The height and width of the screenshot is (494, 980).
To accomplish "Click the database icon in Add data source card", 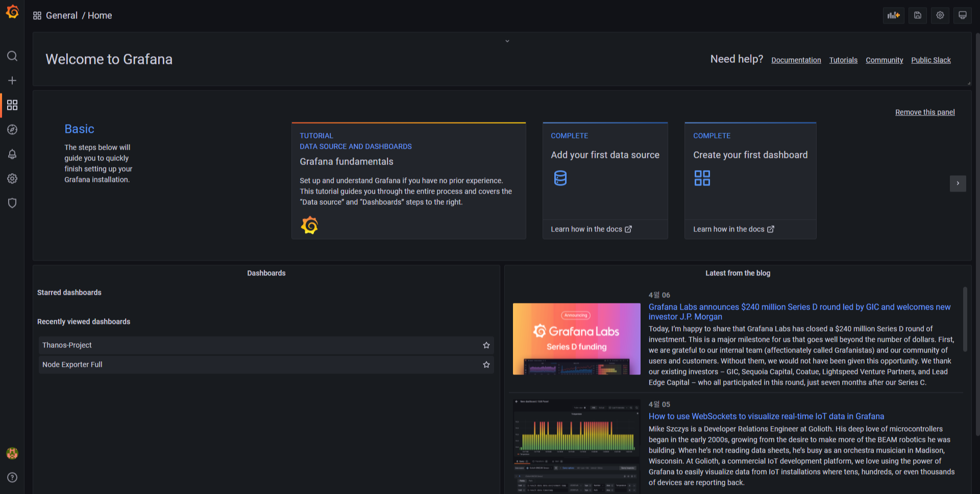I will (560, 178).
